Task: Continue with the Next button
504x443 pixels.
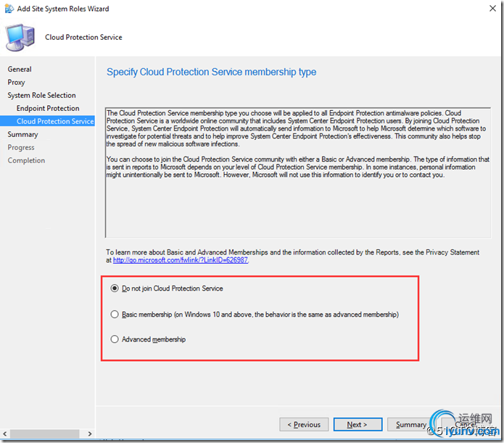Action: pos(358,425)
